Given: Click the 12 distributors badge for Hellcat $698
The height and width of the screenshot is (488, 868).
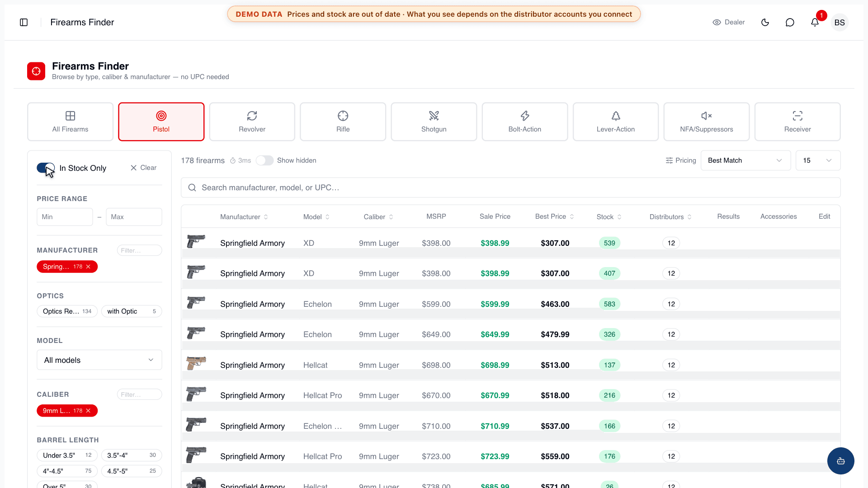Looking at the screenshot, I should pyautogui.click(x=671, y=365).
